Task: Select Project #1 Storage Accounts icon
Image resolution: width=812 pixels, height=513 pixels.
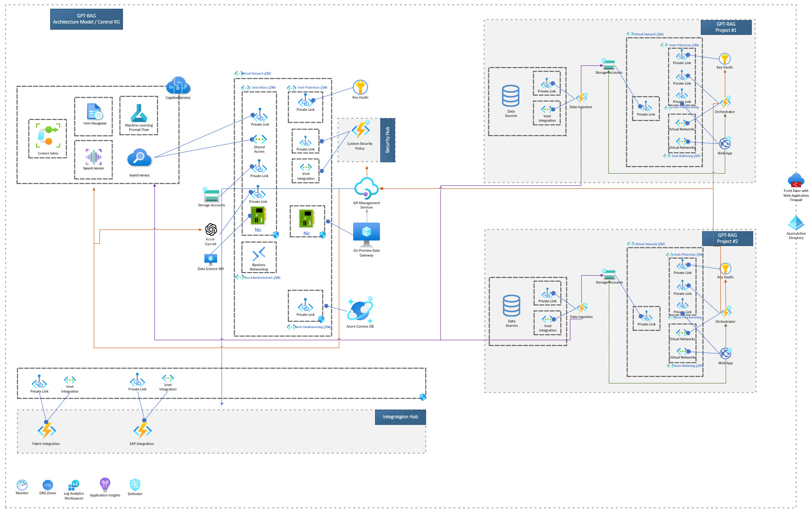Action: 608,64
